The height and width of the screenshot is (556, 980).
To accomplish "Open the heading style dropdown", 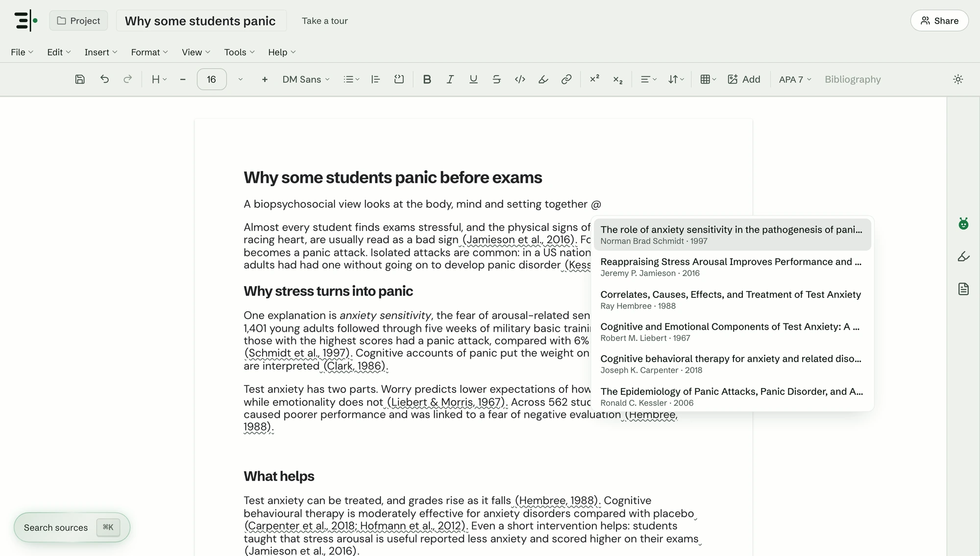I will tap(159, 79).
